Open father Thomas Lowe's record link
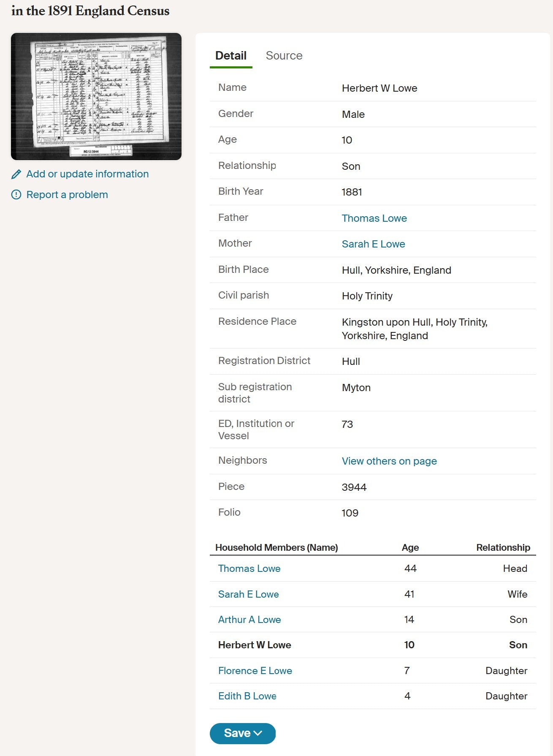The image size is (553, 756). coord(374,218)
